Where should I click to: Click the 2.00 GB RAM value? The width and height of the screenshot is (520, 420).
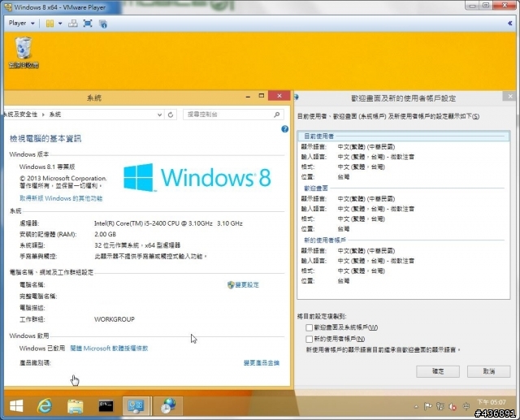pyautogui.click(x=105, y=234)
